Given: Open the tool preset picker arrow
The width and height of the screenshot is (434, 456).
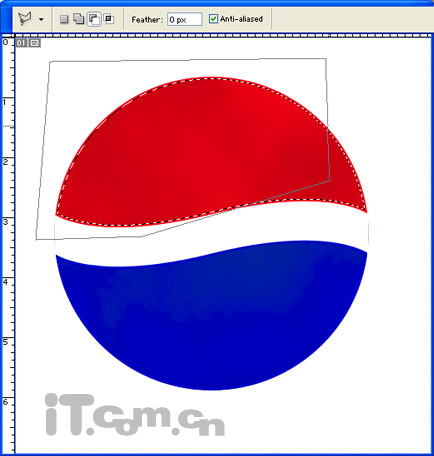Looking at the screenshot, I should (x=41, y=19).
